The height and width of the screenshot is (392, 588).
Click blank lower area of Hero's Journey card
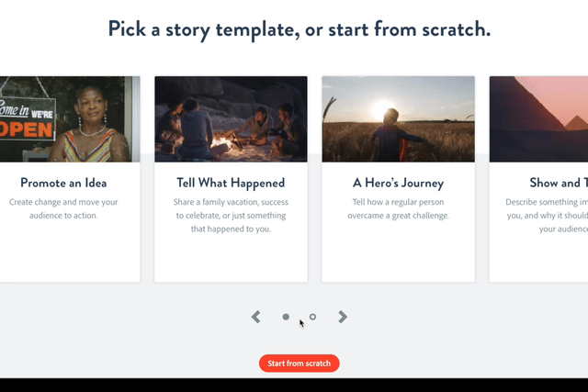tap(398, 257)
